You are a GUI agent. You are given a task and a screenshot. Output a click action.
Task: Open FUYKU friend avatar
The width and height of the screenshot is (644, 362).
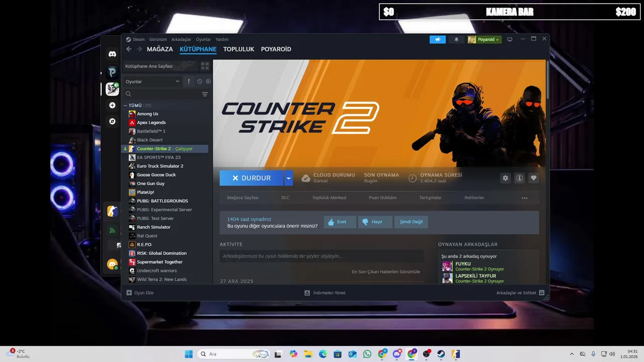(x=447, y=266)
